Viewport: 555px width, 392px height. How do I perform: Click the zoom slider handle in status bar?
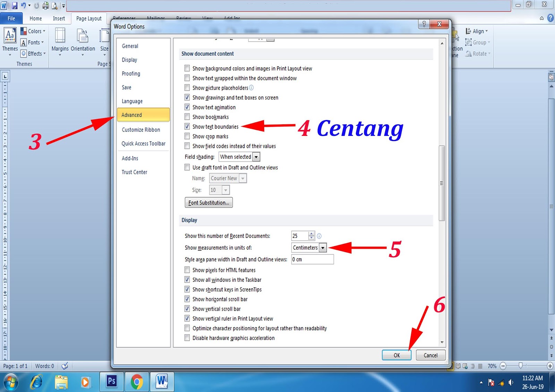coord(521,366)
